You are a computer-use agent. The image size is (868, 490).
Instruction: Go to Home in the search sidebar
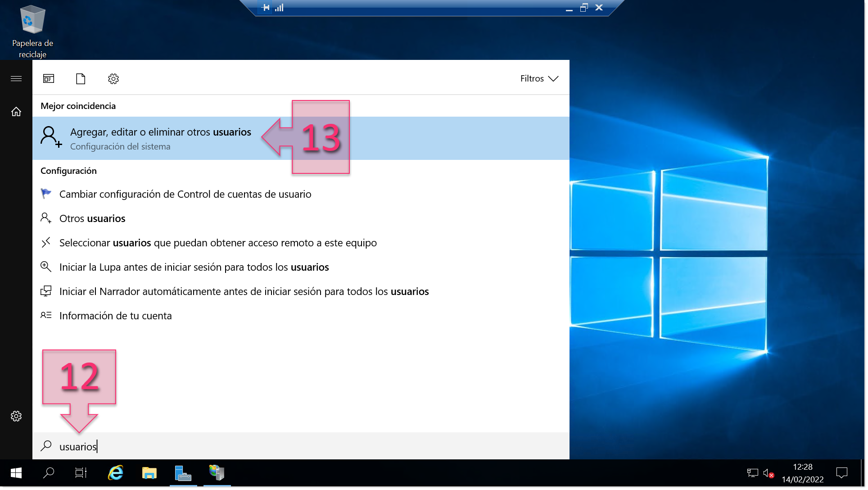pyautogui.click(x=16, y=112)
